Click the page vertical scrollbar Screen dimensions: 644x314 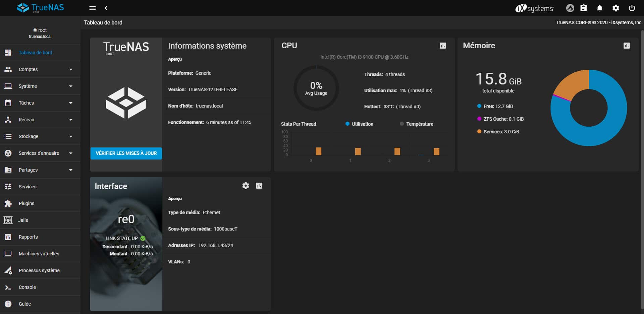pos(642,169)
